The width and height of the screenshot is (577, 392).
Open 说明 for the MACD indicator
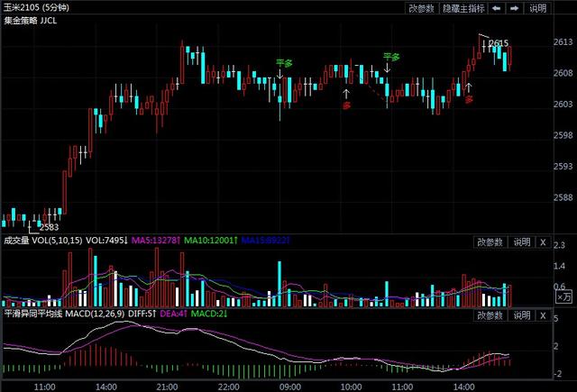[x=521, y=315]
